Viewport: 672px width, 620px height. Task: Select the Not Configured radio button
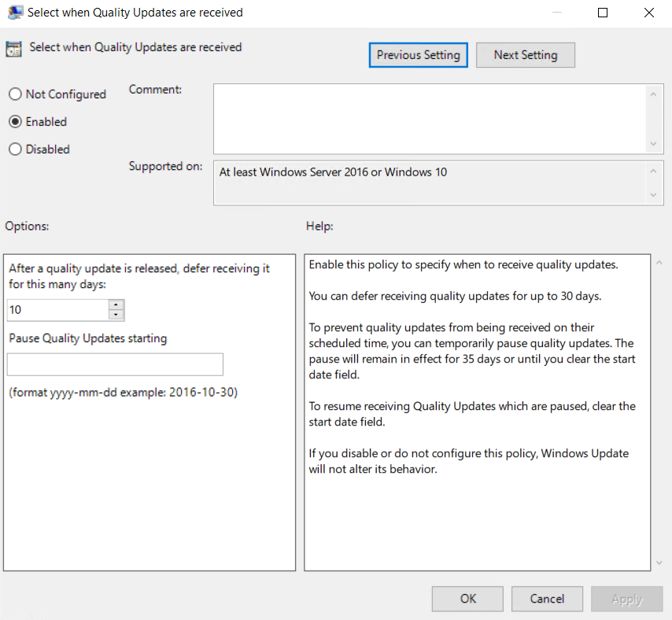tap(13, 94)
